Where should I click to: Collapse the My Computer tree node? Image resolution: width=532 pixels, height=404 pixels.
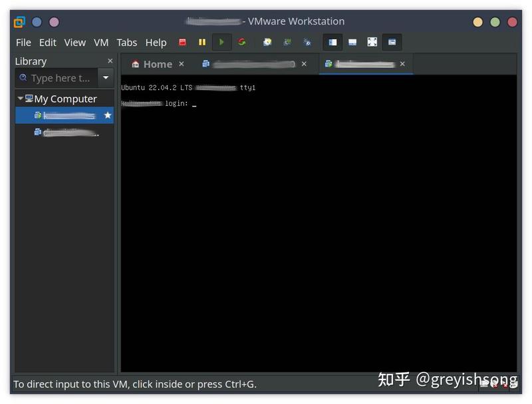[x=20, y=99]
